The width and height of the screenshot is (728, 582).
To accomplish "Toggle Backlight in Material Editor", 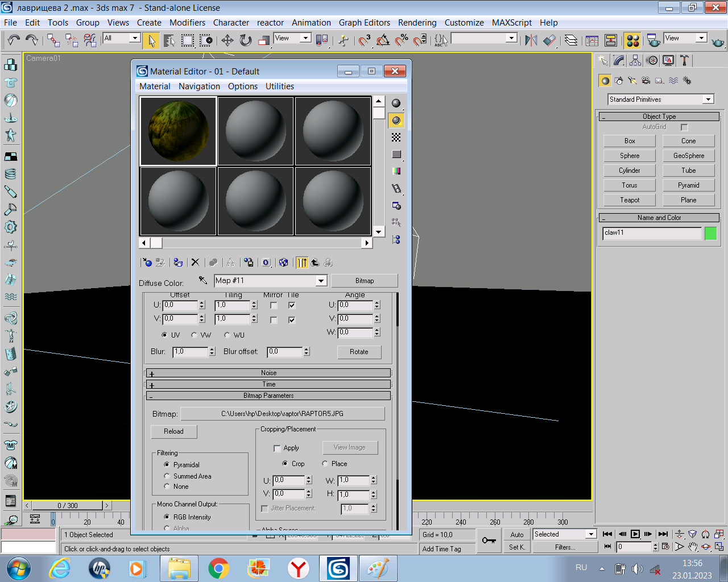I will click(x=396, y=120).
